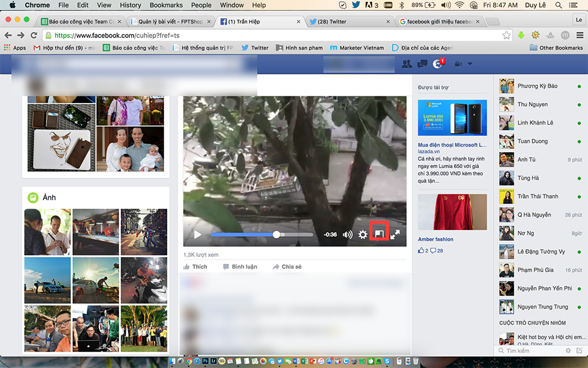Viewport: 588px width, 368px height.
Task: Open the Facebook account dropdown arrow
Action: tap(470, 64)
